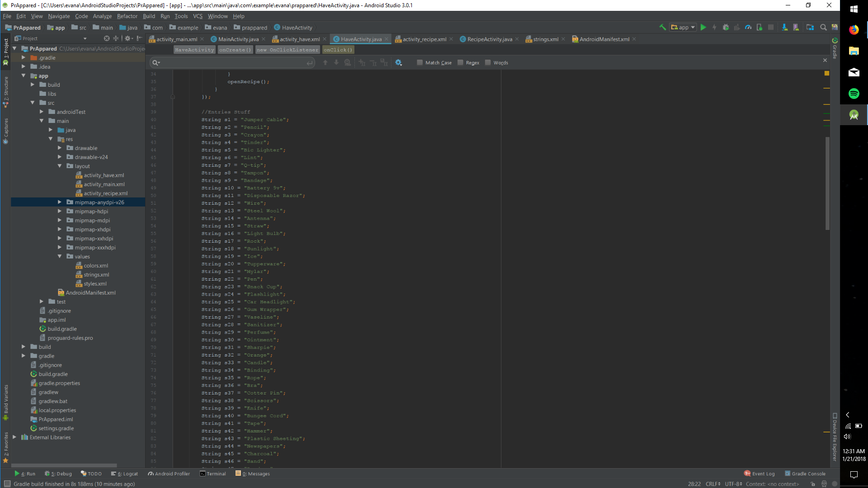
Task: Click the Search Everywhere magnifier icon
Action: [x=823, y=28]
